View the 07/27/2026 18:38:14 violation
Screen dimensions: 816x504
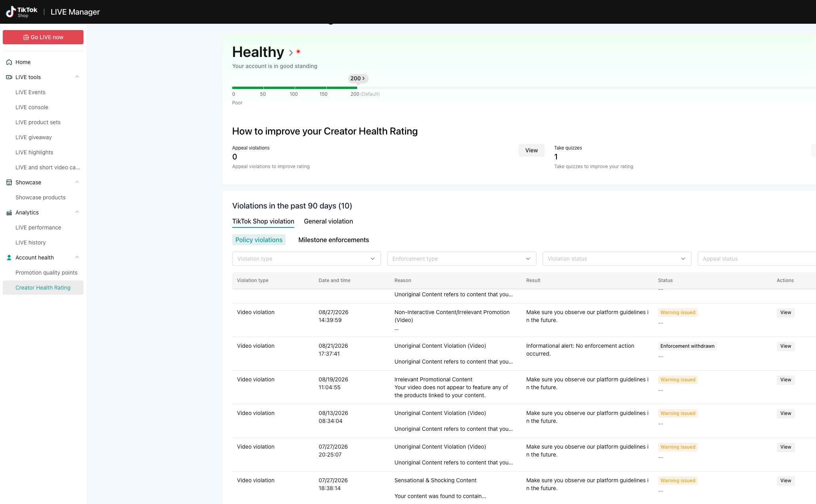tap(786, 481)
